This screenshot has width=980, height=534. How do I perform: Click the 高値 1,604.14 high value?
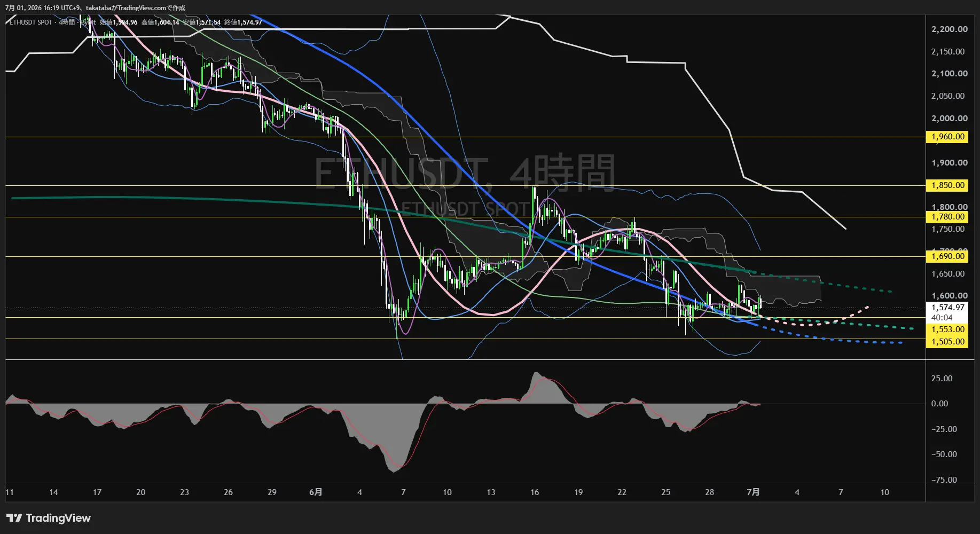coord(160,22)
